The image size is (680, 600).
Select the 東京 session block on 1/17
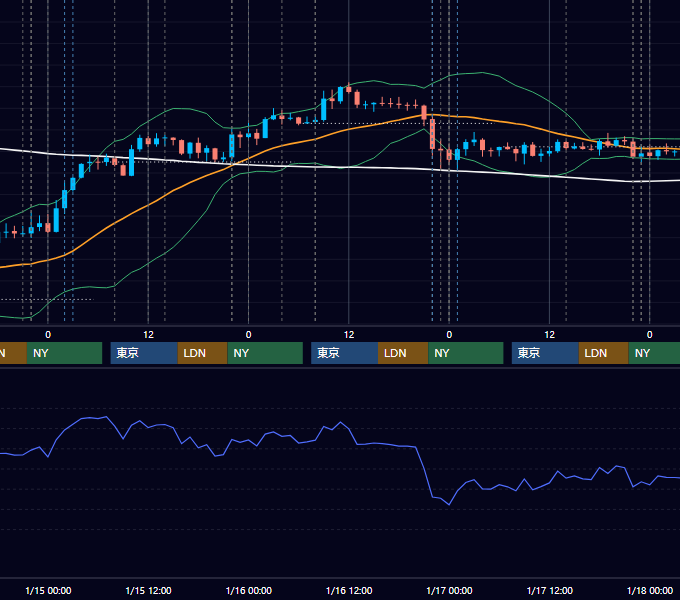click(545, 353)
